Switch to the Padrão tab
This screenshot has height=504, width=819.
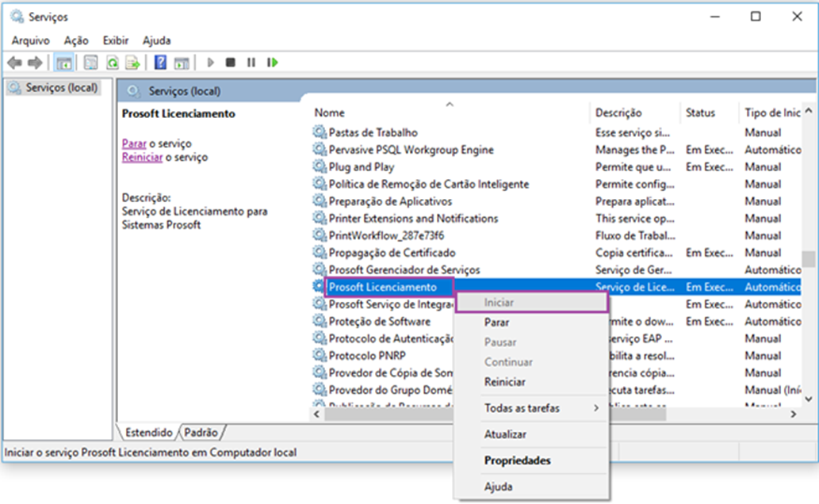(201, 433)
